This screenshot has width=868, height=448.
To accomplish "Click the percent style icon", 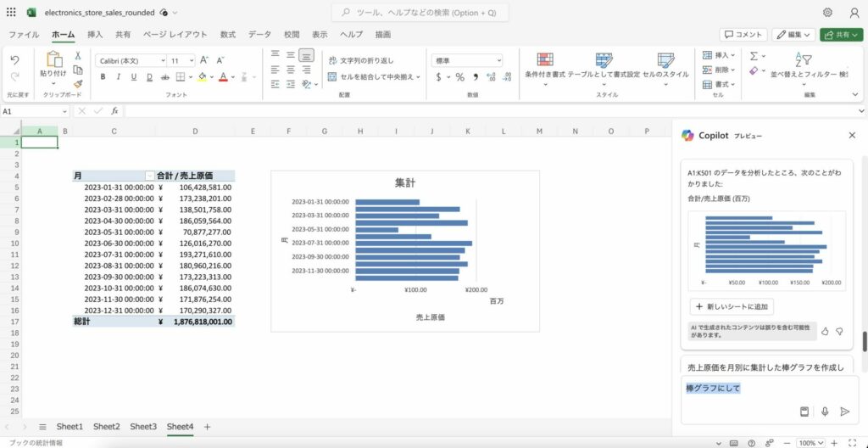I will point(459,77).
